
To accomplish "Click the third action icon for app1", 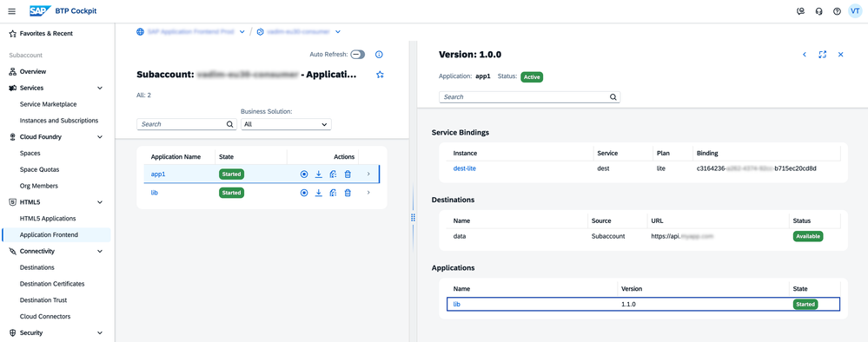I will coord(333,174).
